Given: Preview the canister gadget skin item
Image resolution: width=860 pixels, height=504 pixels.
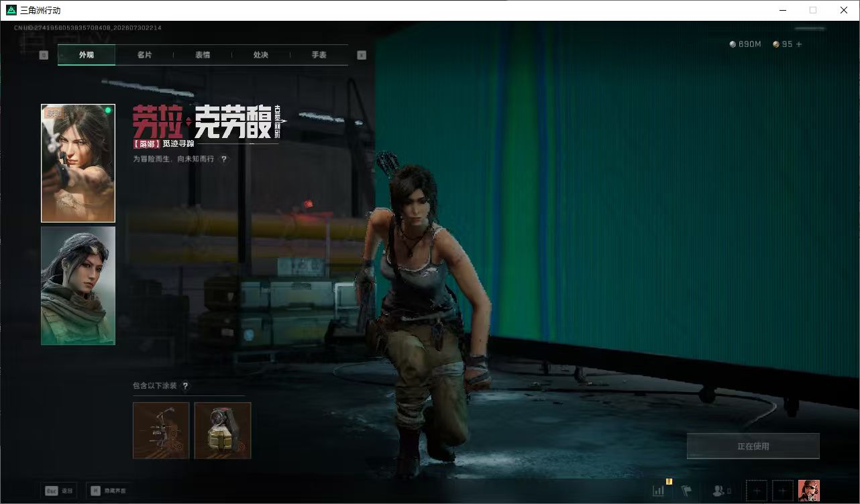Looking at the screenshot, I should [x=223, y=430].
